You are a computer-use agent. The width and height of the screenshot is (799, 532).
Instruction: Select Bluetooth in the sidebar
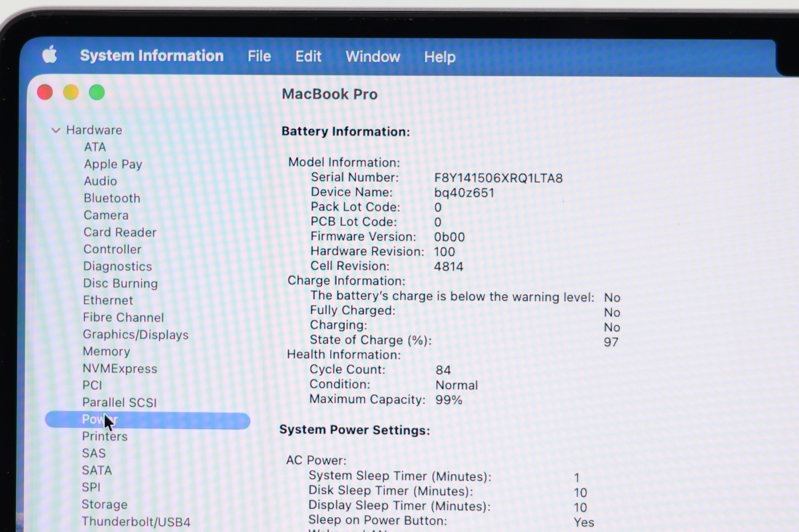(x=112, y=198)
